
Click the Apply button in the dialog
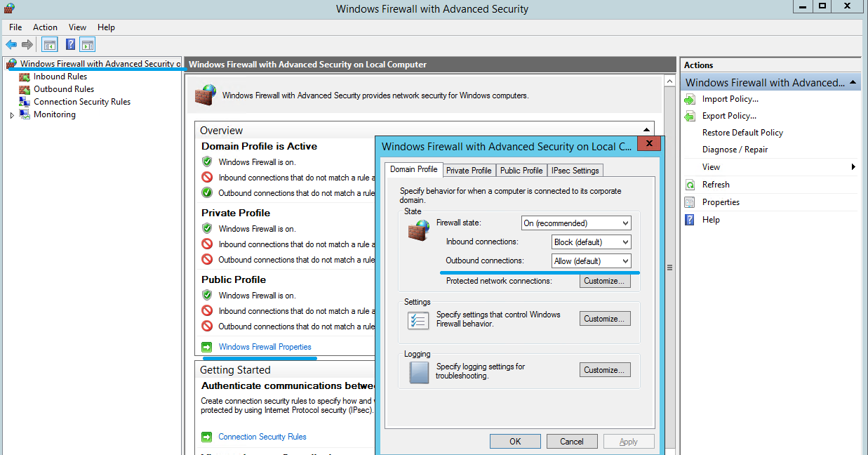click(x=629, y=442)
